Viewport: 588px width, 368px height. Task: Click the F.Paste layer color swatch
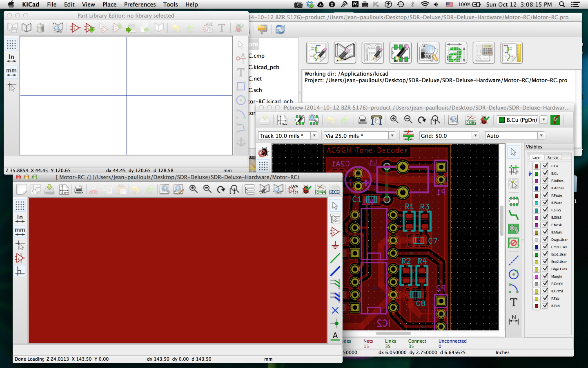[x=537, y=195]
